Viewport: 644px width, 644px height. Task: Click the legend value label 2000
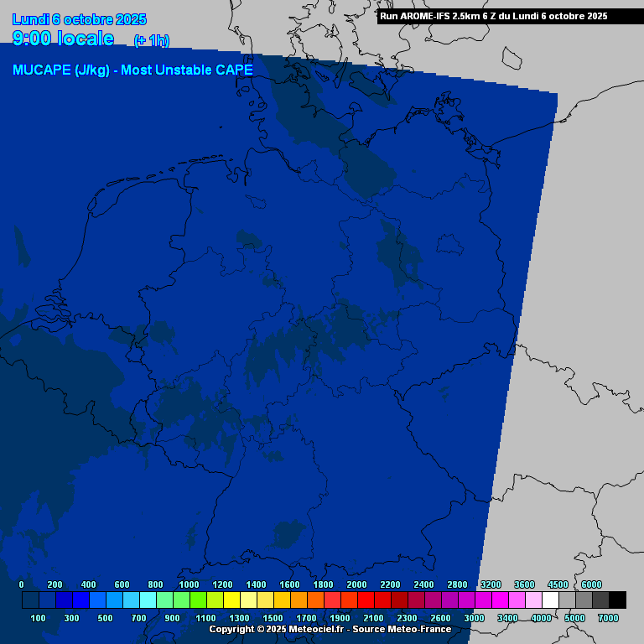pyautogui.click(x=356, y=584)
